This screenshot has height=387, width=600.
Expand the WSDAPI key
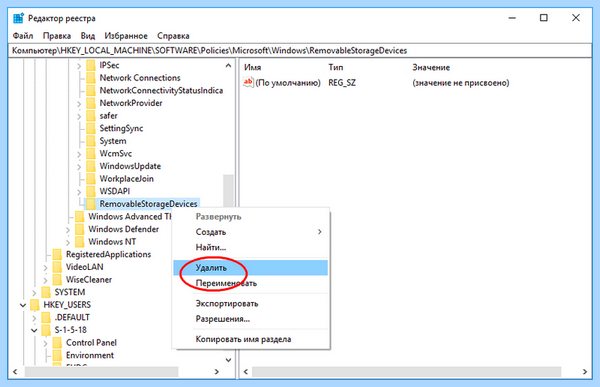pos(79,192)
